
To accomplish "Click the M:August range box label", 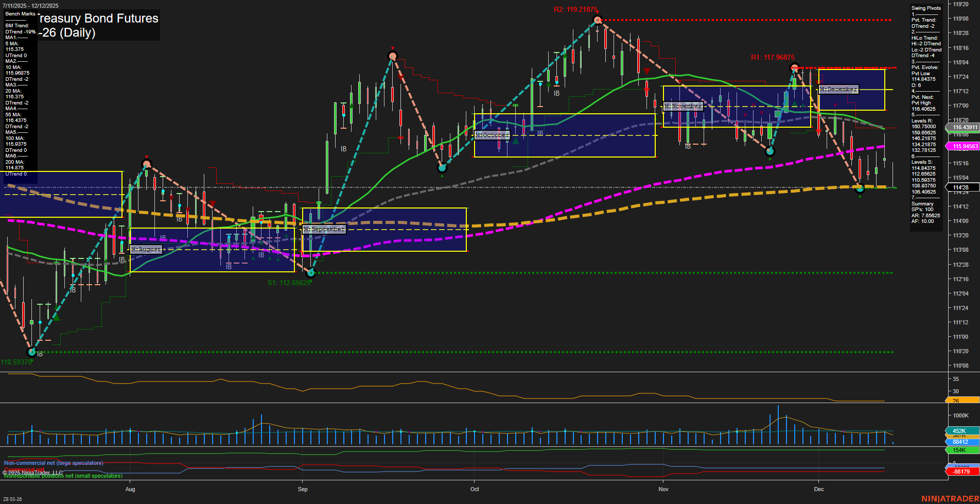I will [x=146, y=249].
